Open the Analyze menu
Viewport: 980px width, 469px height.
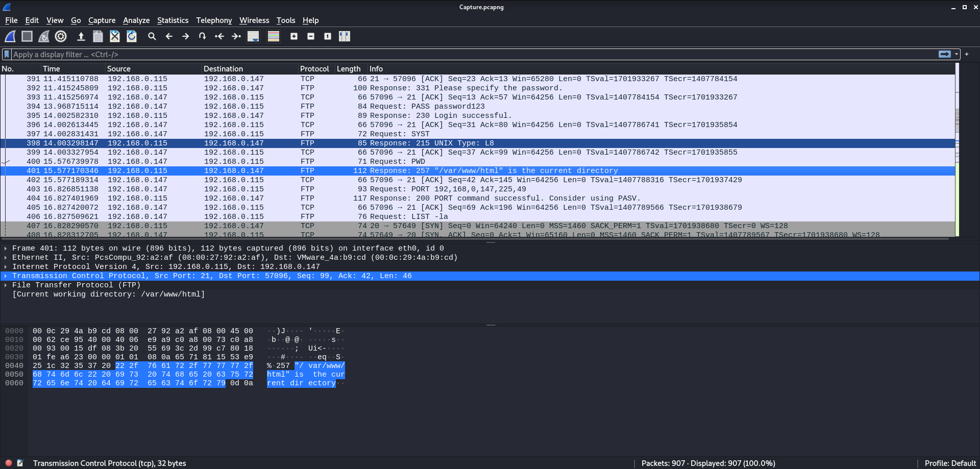pyautogui.click(x=136, y=20)
